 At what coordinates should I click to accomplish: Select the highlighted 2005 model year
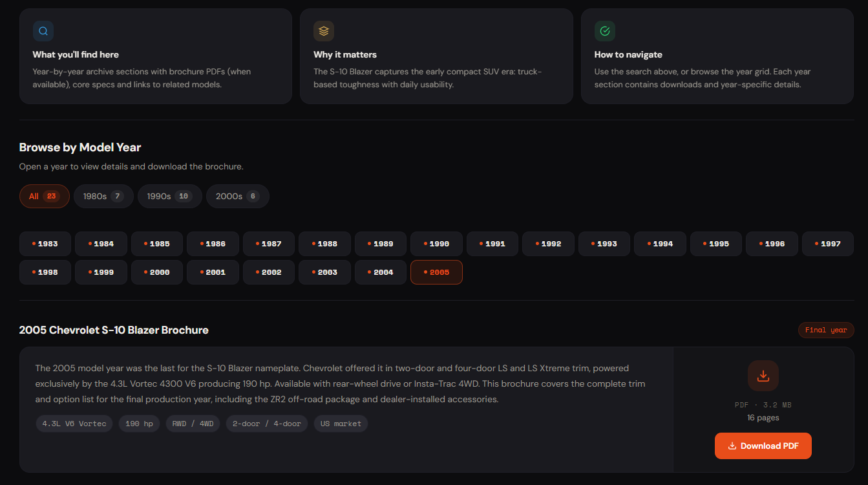(436, 272)
